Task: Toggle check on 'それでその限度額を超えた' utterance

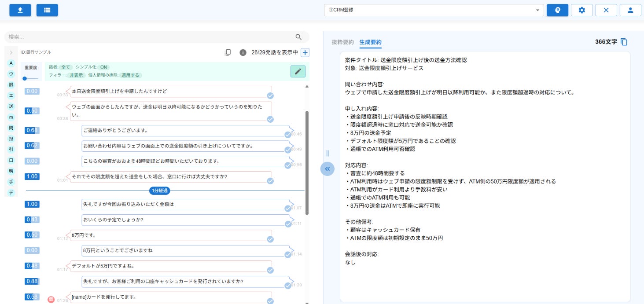Action: click(270, 181)
